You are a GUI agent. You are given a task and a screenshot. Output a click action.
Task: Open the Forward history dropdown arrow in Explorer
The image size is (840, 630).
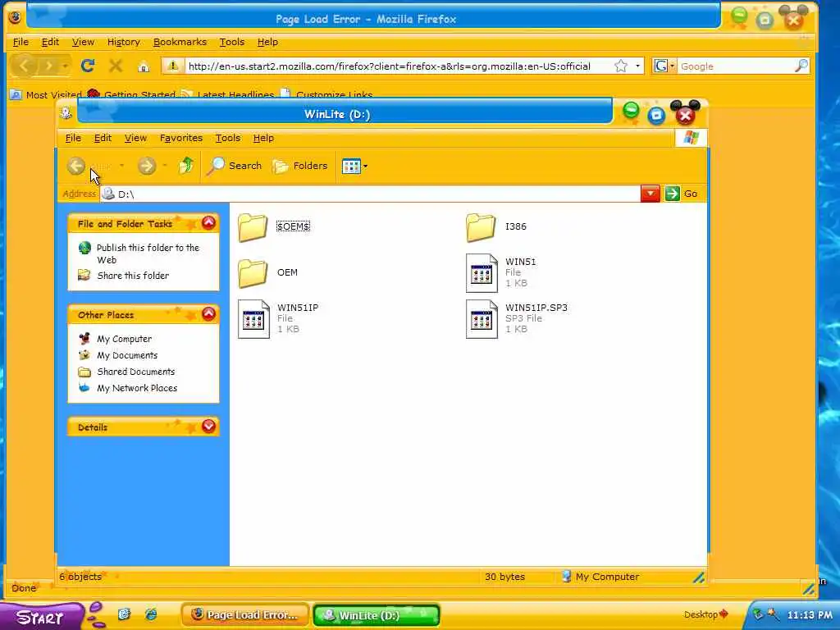point(164,166)
